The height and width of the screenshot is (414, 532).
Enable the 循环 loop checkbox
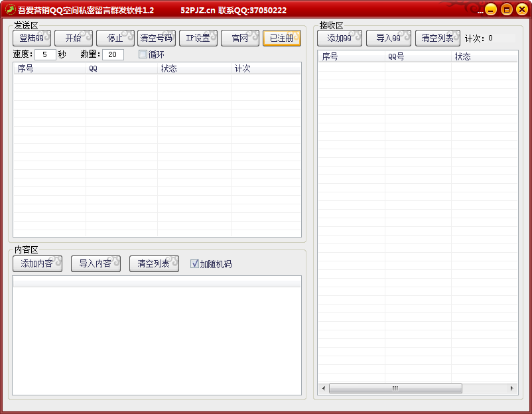point(143,54)
